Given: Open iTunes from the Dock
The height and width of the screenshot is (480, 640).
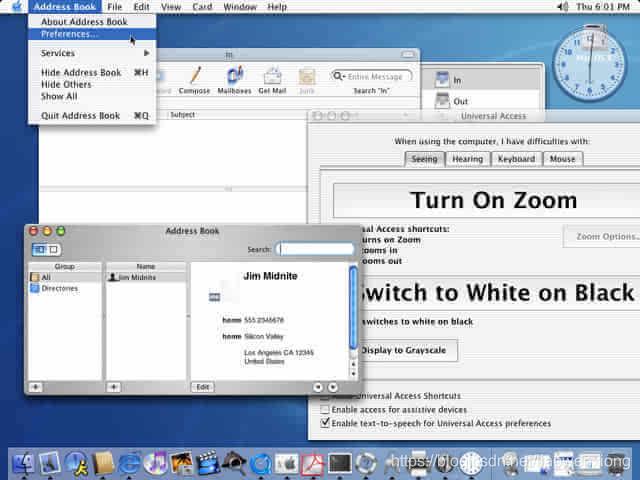Looking at the screenshot, I should click(x=155, y=463).
